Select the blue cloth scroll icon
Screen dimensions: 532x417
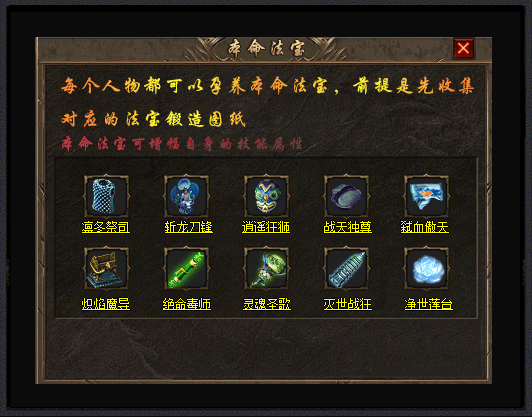point(426,196)
